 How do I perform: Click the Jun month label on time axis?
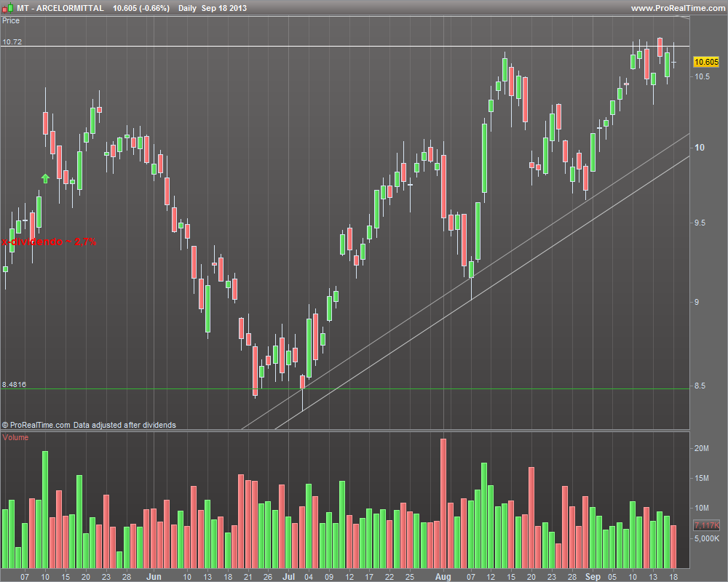point(154,576)
